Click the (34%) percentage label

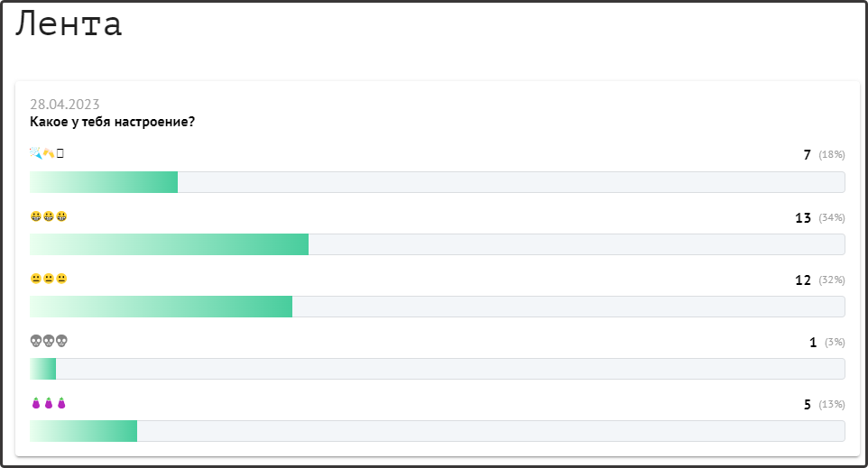pyautogui.click(x=831, y=218)
